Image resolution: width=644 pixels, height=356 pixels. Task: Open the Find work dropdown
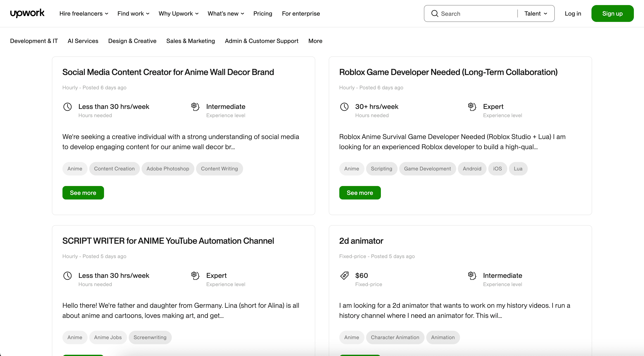tap(133, 13)
